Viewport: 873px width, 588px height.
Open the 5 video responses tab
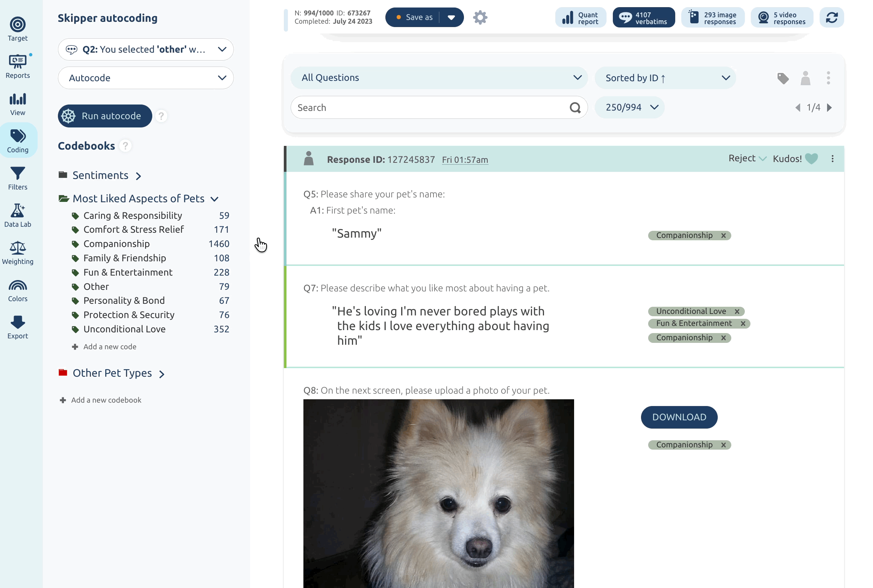click(x=782, y=17)
